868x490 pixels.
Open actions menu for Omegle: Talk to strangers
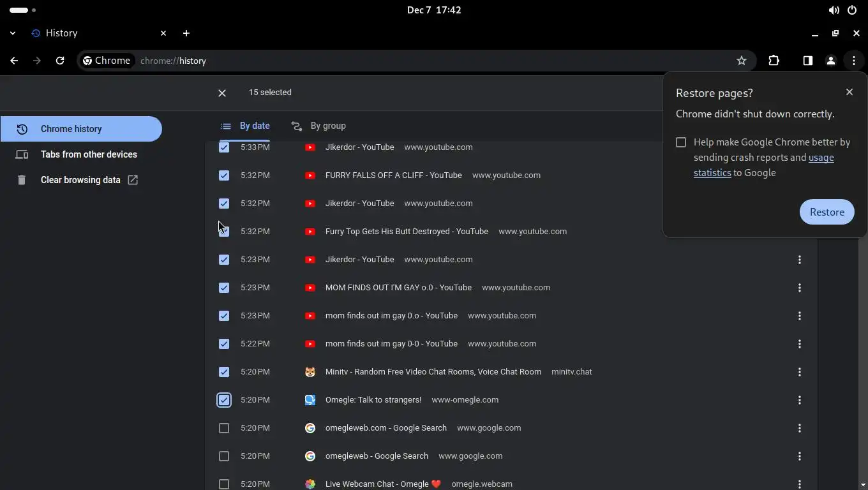click(x=800, y=400)
